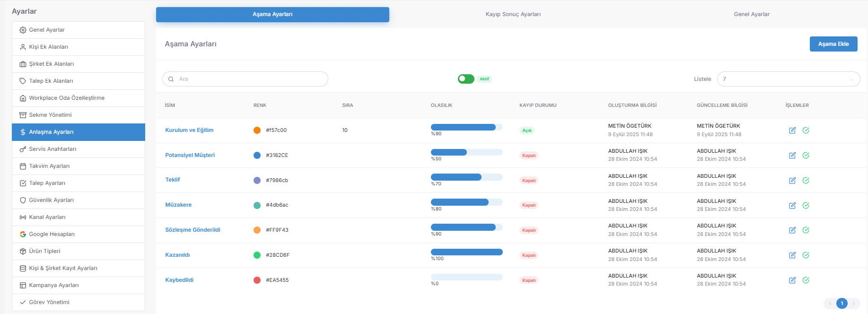Screen dimensions: 868x314
Task: Click the Google logo beside Google Hesapları
Action: pos(23,234)
